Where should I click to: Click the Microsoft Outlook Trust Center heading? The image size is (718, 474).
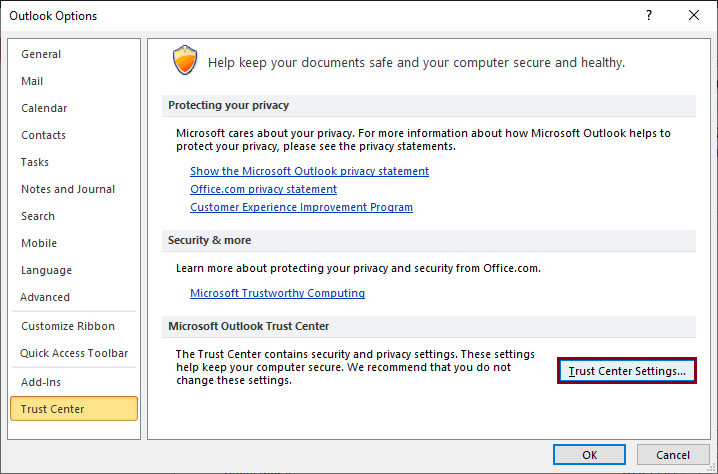[x=249, y=326]
